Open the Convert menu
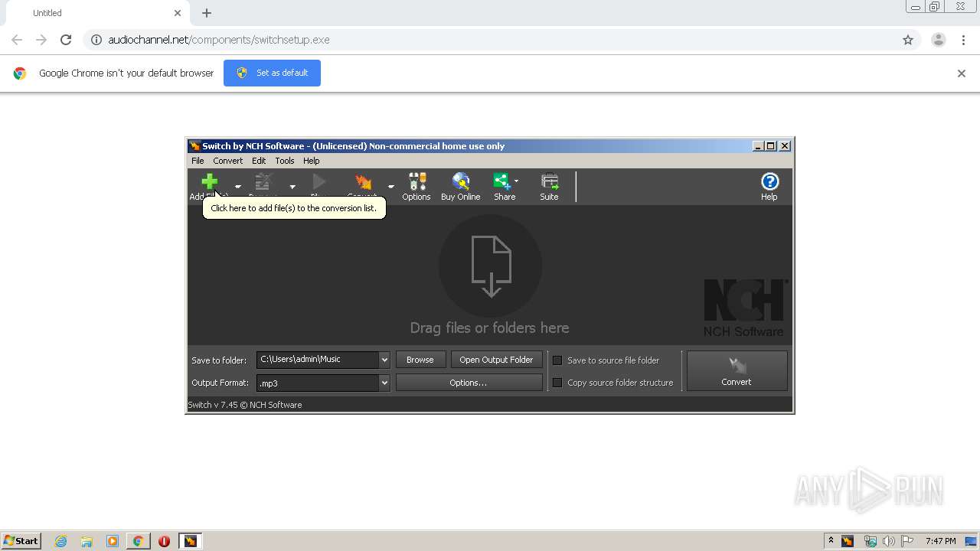Screen dimensions: 980x551 (227, 161)
